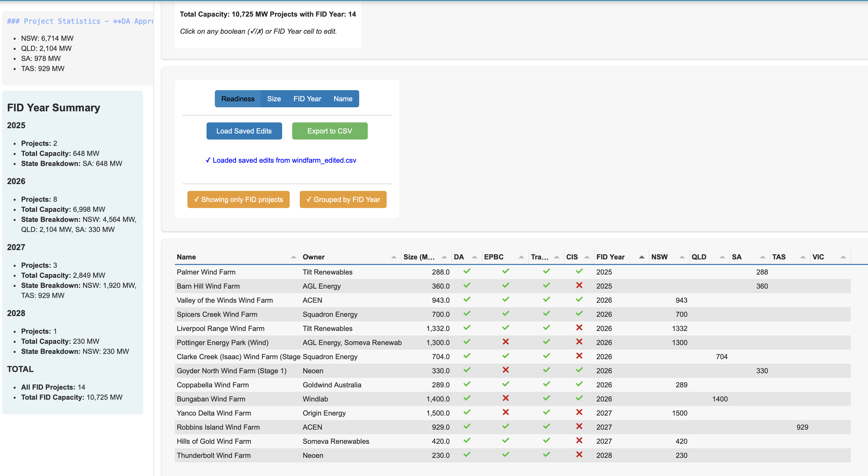Toggle EPBC status for Goyder North Wind Farm
Image resolution: width=868 pixels, height=476 pixels.
[506, 370]
